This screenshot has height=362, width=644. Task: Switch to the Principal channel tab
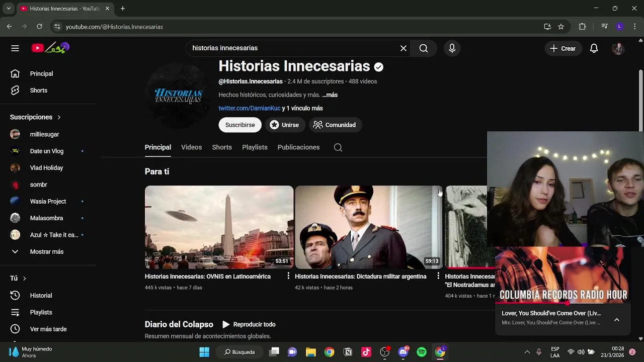tap(158, 147)
